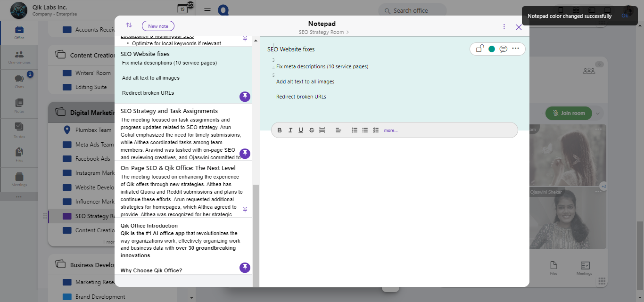
Task: Open the three-dot note options menu
Action: pos(515,49)
